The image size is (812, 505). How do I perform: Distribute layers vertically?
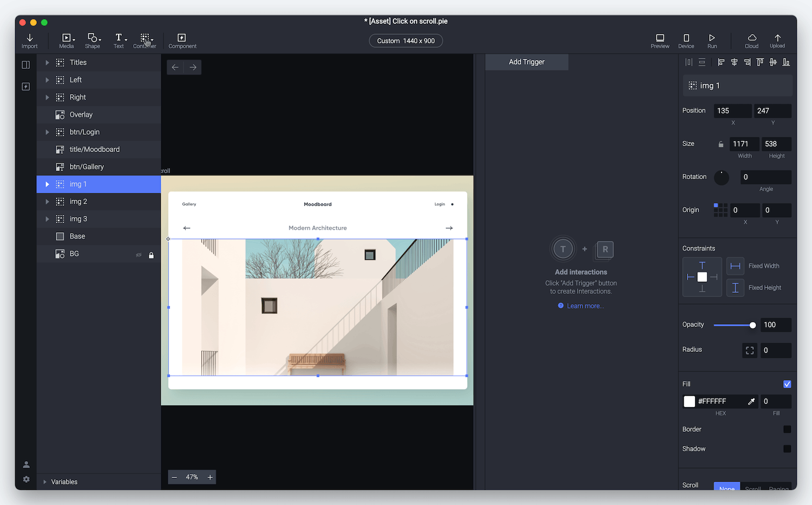click(x=702, y=62)
